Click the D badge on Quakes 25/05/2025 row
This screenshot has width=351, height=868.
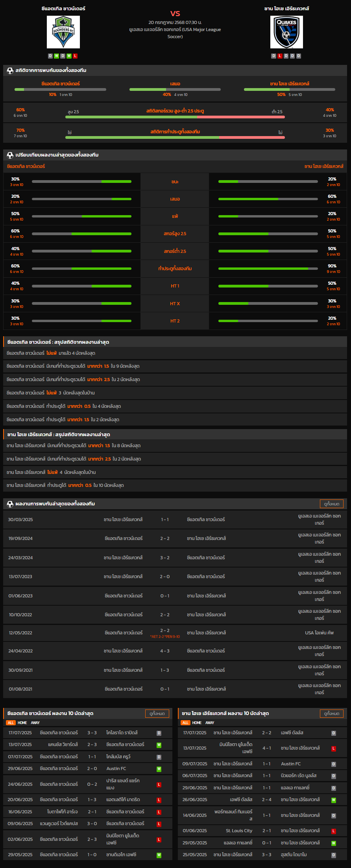334,855
